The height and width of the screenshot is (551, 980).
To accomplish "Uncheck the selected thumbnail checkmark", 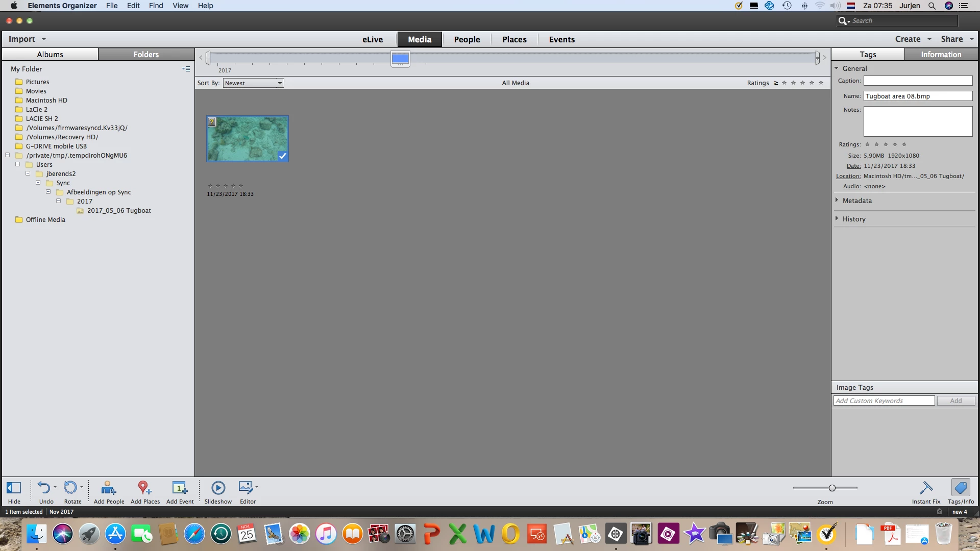I will [x=282, y=156].
